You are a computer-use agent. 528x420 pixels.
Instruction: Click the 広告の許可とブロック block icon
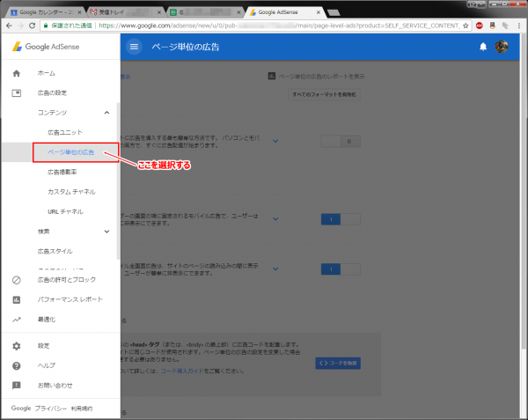point(16,280)
